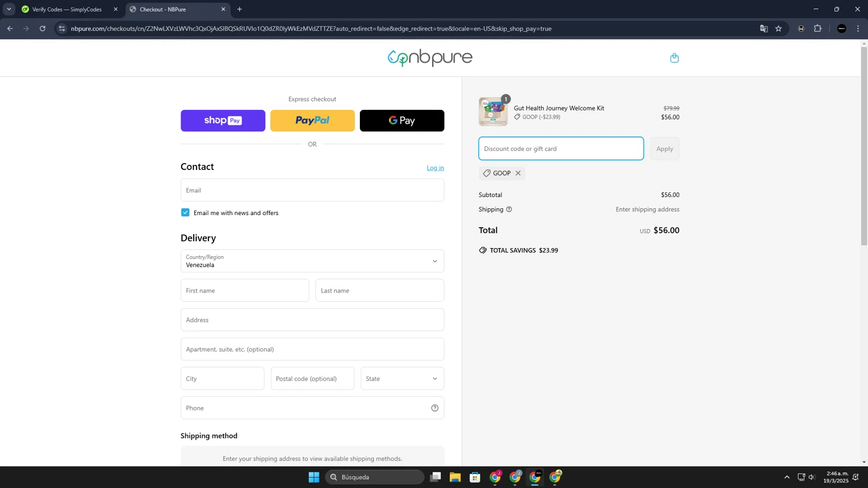
Task: Click the translate page icon
Action: [764, 28]
